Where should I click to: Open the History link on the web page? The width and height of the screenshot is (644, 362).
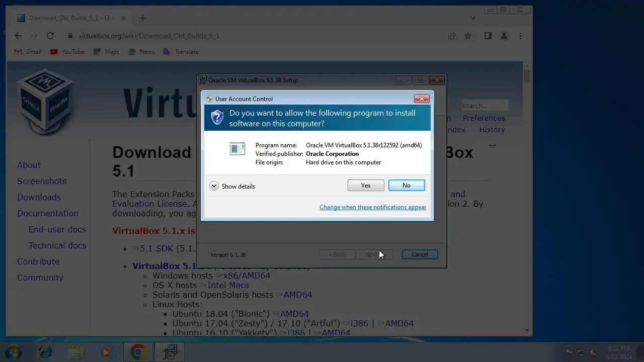tap(492, 130)
